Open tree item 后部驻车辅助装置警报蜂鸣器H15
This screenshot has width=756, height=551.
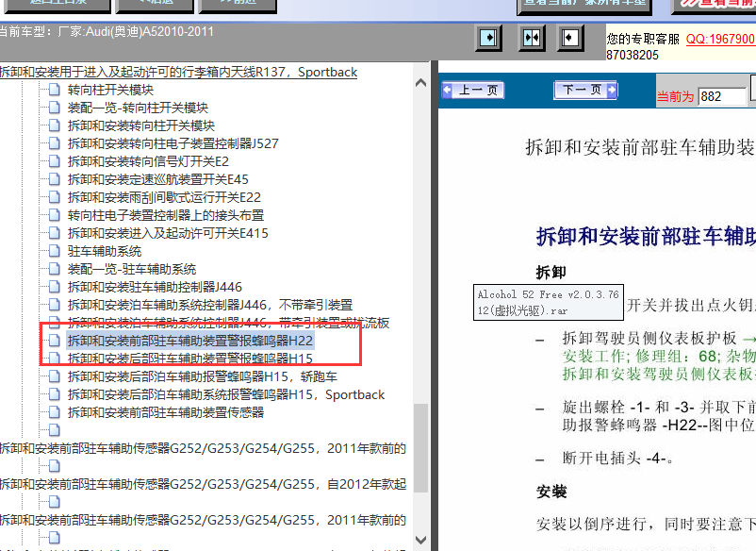click(190, 359)
